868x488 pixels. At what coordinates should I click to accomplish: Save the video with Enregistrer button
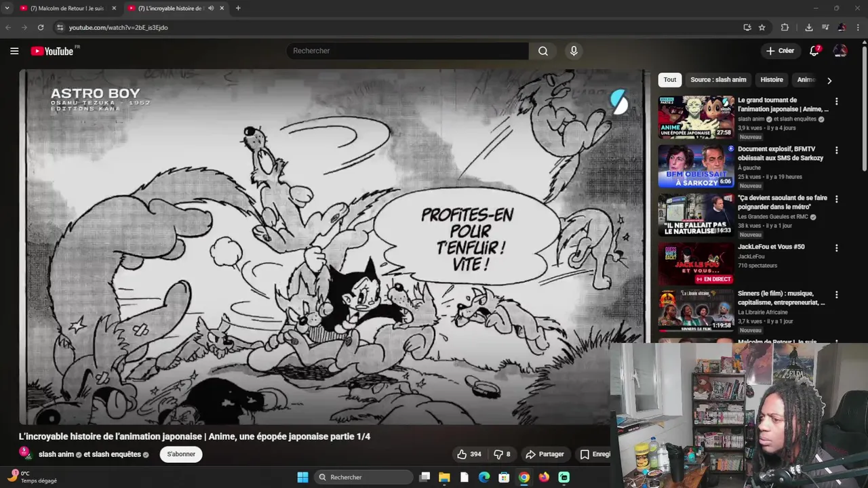pos(595,454)
